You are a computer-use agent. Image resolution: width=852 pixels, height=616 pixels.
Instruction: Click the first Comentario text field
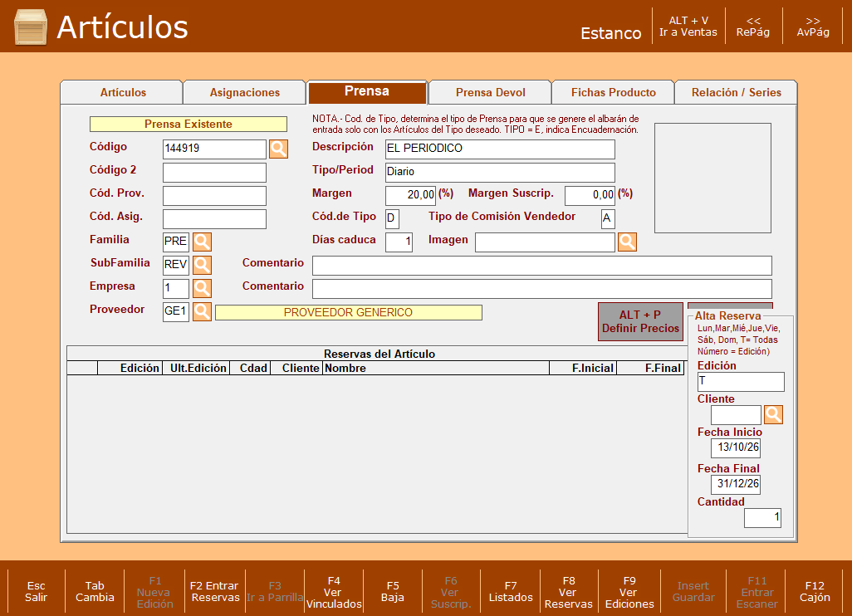pyautogui.click(x=541, y=265)
